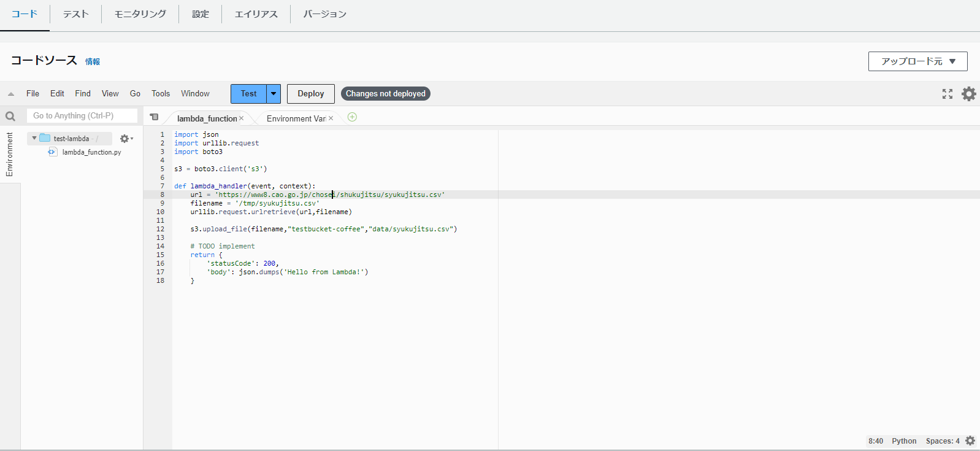Add a new tab with plus icon

(x=352, y=117)
